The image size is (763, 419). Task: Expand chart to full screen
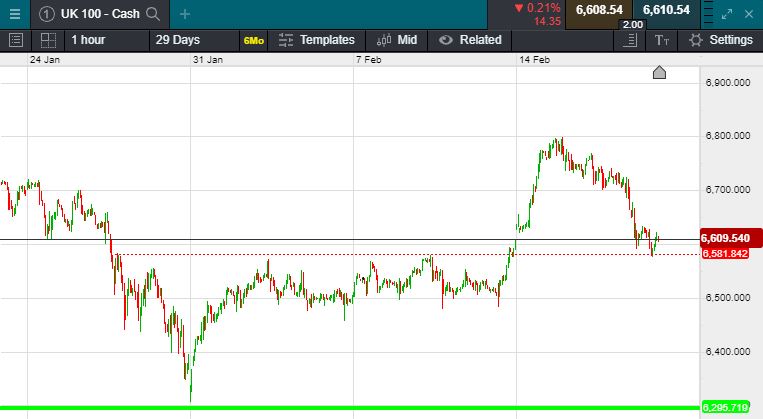click(x=727, y=13)
